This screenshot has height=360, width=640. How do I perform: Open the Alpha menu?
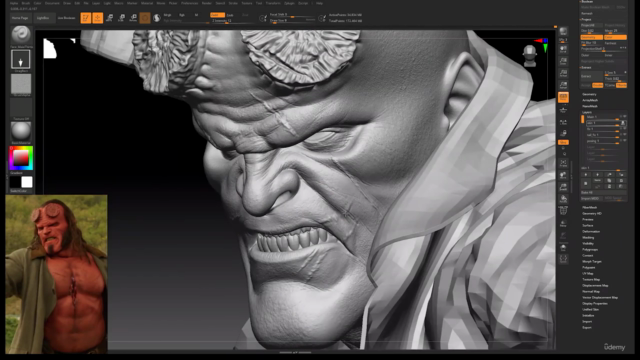click(14, 3)
